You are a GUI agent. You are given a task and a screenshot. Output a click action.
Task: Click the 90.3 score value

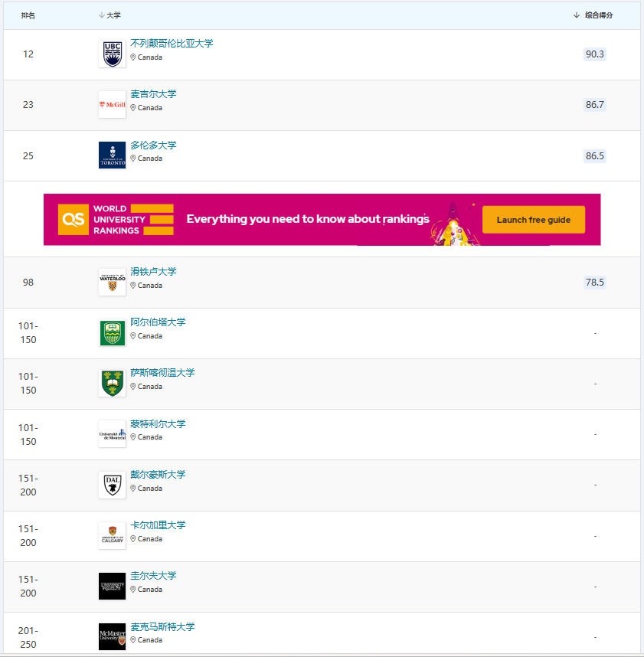tap(594, 54)
